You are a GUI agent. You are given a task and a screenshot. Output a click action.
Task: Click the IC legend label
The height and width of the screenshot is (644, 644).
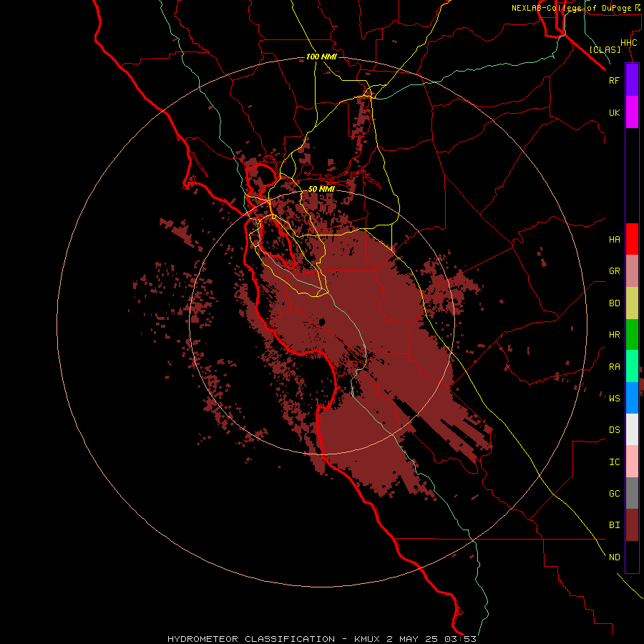pyautogui.click(x=614, y=462)
